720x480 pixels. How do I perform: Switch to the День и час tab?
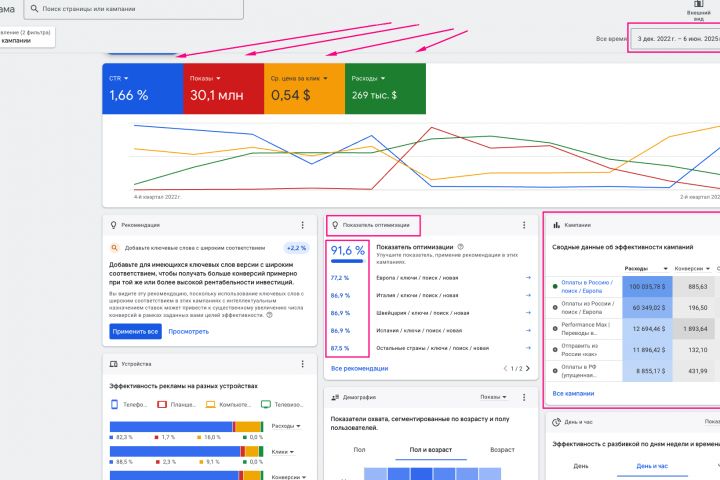coord(652,466)
